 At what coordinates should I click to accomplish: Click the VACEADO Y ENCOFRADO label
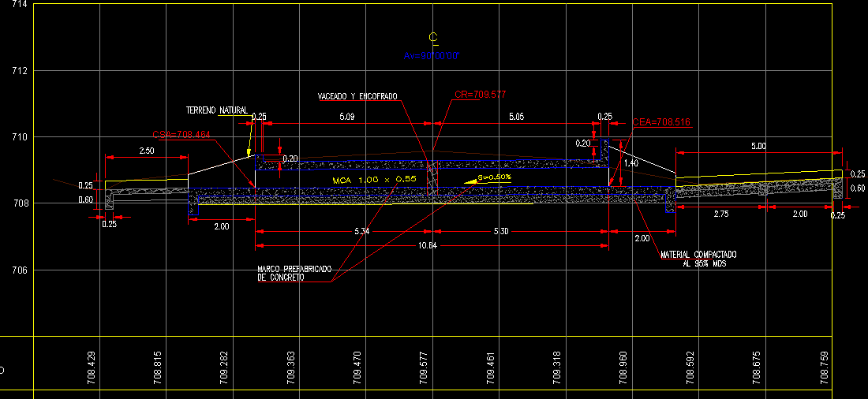click(x=357, y=96)
